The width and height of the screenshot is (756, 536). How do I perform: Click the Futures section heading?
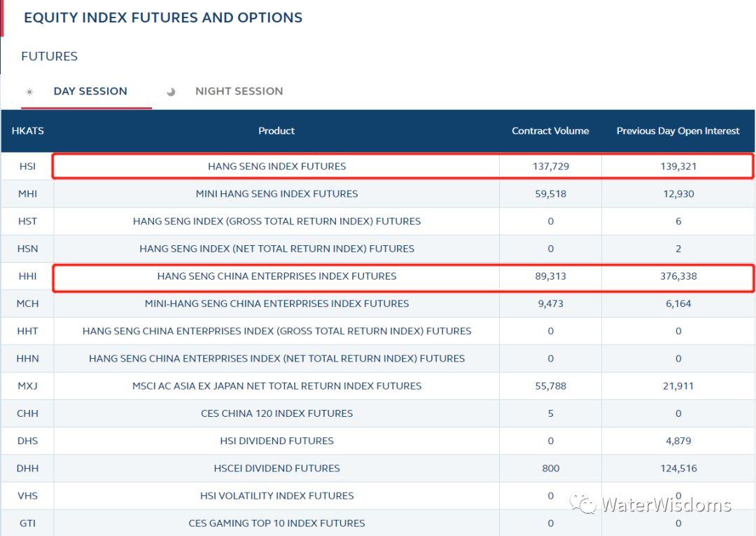pos(49,57)
